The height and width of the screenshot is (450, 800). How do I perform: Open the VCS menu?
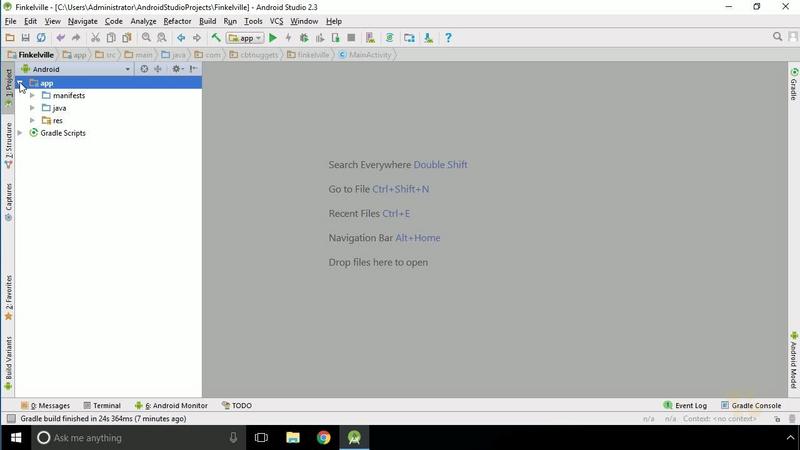[276, 21]
